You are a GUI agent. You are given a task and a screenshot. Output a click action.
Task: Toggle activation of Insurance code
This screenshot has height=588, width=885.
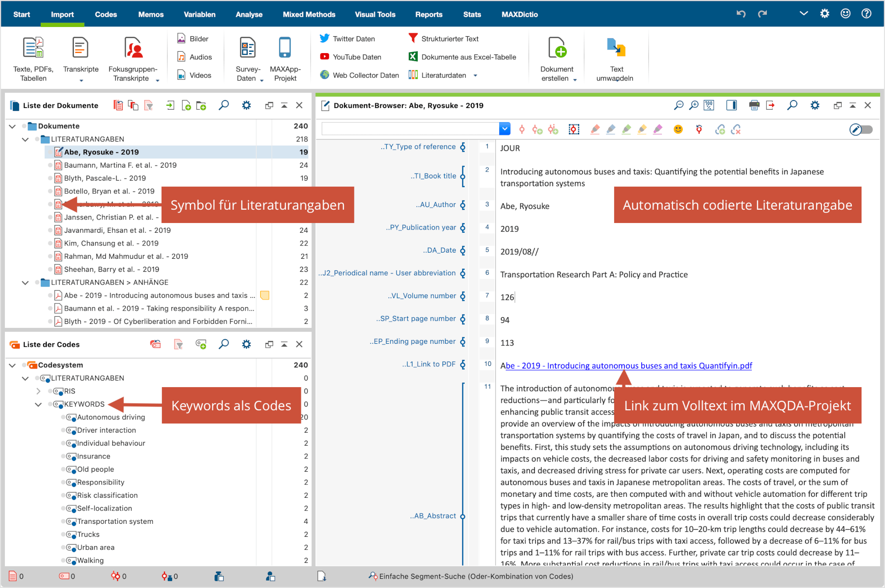63,456
